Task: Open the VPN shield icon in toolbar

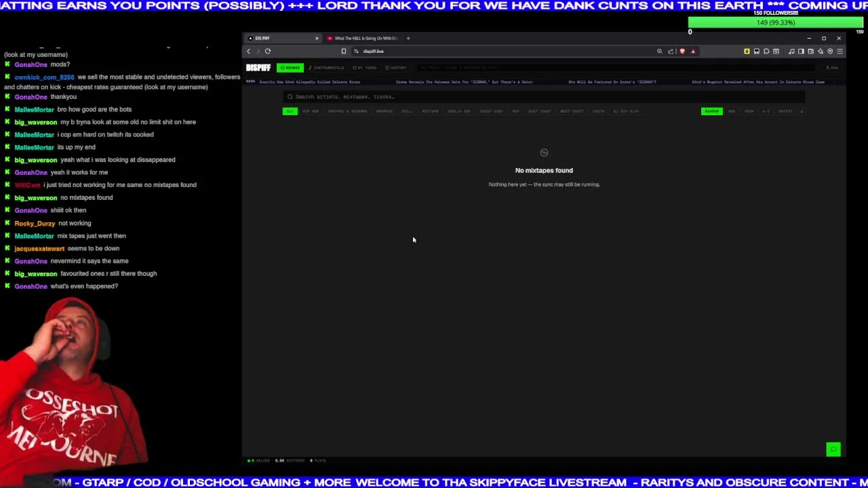Action: pos(830,52)
